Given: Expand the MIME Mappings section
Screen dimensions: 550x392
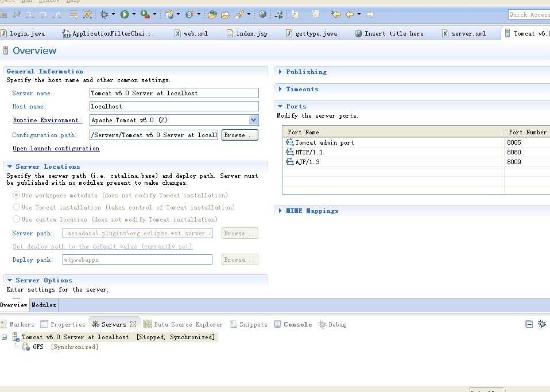Looking at the screenshot, I should tap(280, 211).
